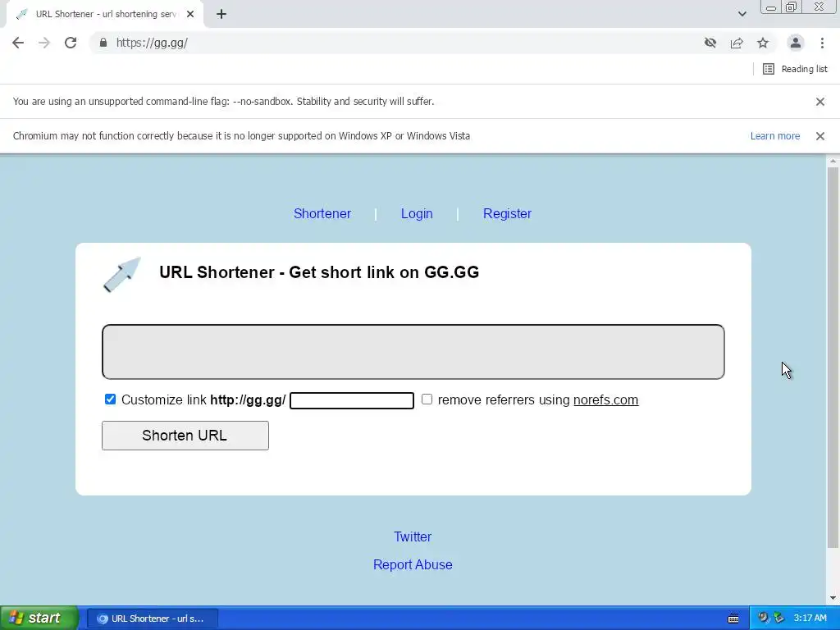The height and width of the screenshot is (630, 840).
Task: Restore down the Chromium window
Action: point(791,7)
